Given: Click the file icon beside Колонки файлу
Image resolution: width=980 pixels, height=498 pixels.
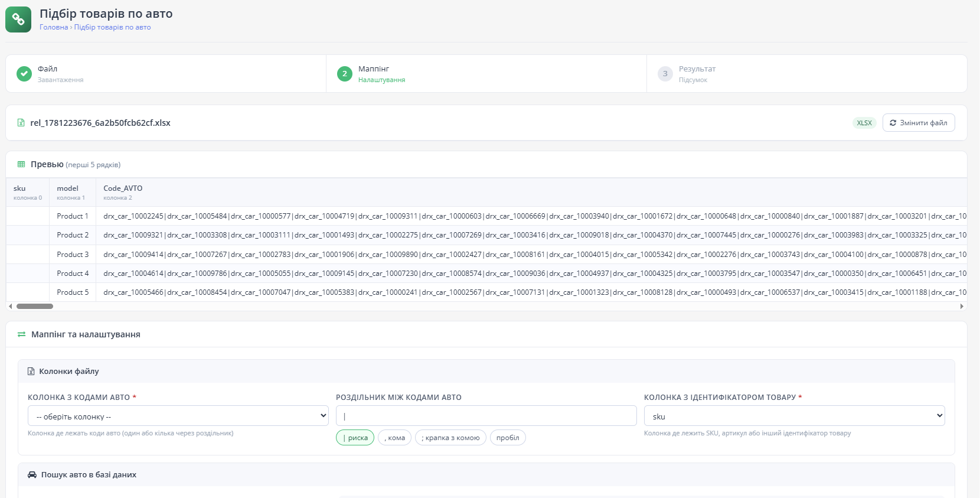Looking at the screenshot, I should pyautogui.click(x=31, y=372).
